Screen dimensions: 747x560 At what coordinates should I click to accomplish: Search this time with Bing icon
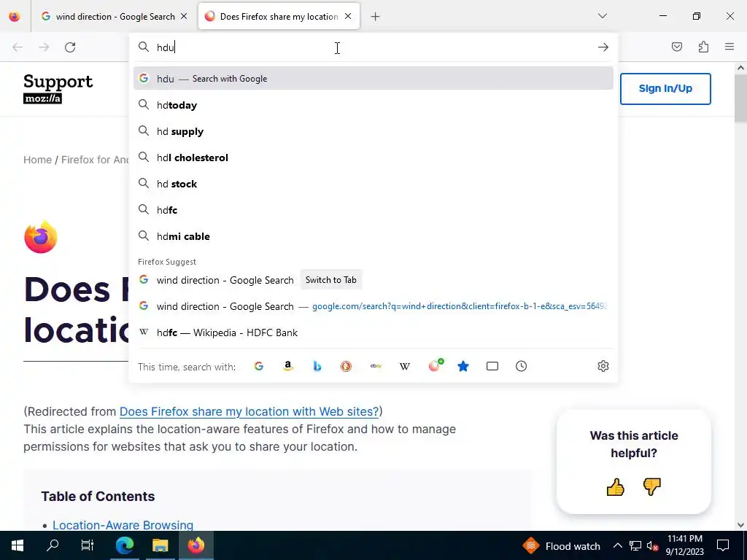(317, 366)
